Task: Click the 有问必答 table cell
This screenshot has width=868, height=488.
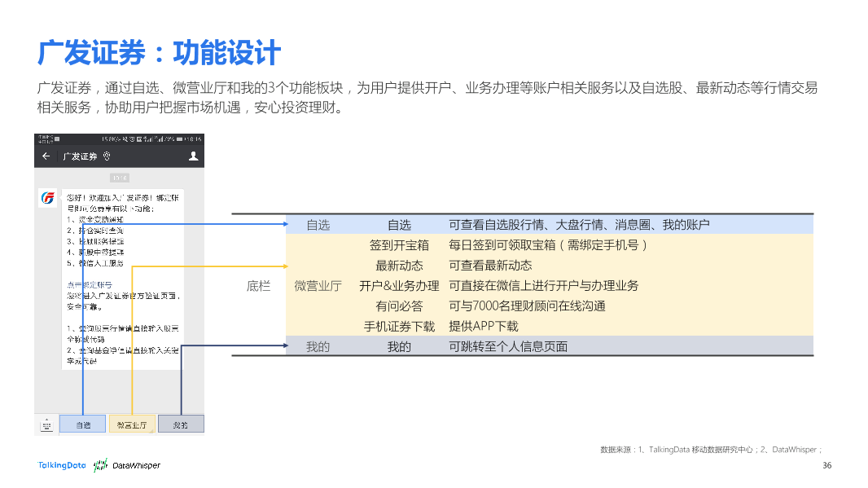Action: pos(399,306)
